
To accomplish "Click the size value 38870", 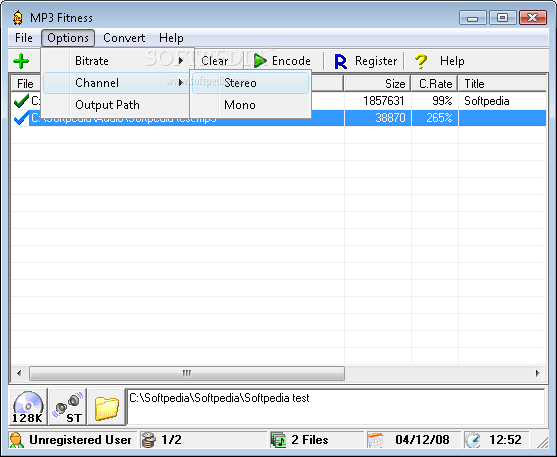I will 390,118.
